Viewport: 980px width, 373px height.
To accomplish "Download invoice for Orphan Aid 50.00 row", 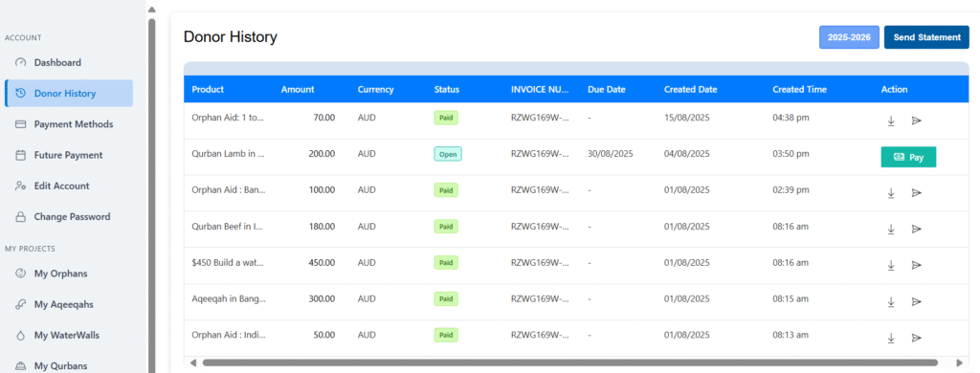I will coord(891,338).
